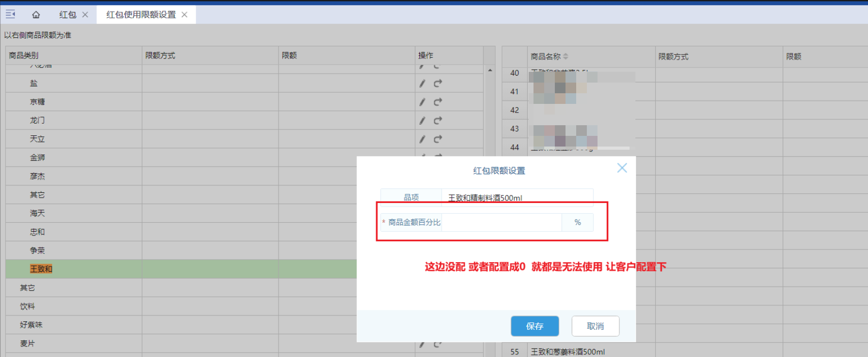Go to the home page icon

[x=36, y=14]
